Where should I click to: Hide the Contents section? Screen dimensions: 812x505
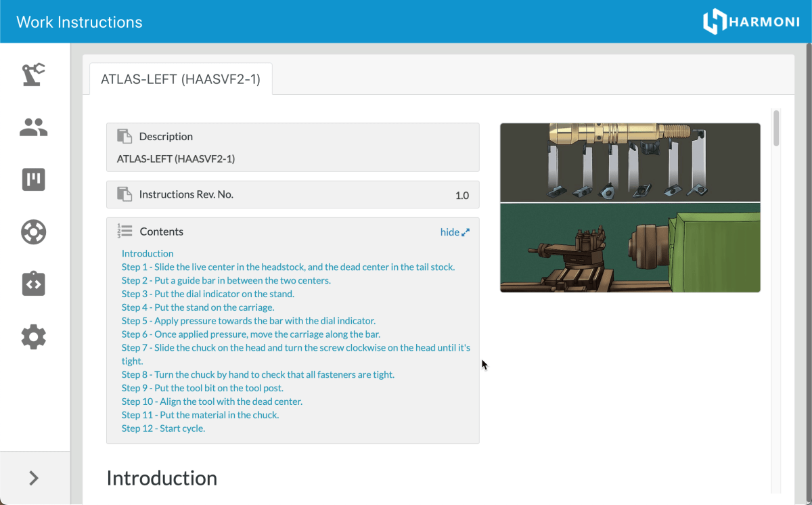pyautogui.click(x=455, y=232)
